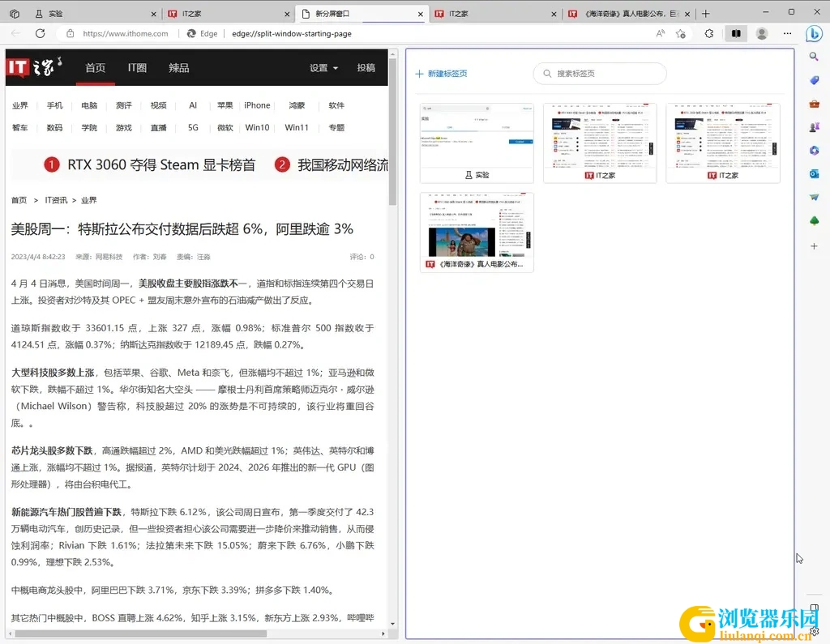Click the left pane horizontal scrollbar
The image size is (830, 644).
[x=141, y=633]
